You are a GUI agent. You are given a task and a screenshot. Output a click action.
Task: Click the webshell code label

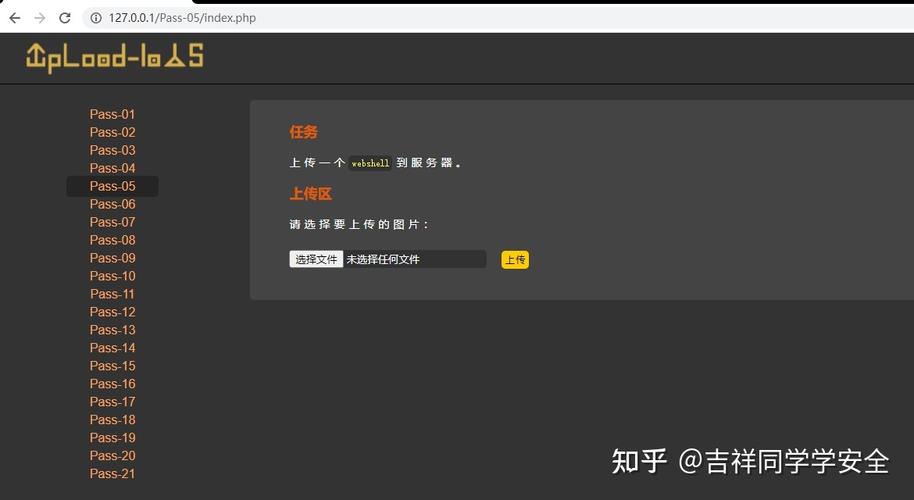pos(370,164)
